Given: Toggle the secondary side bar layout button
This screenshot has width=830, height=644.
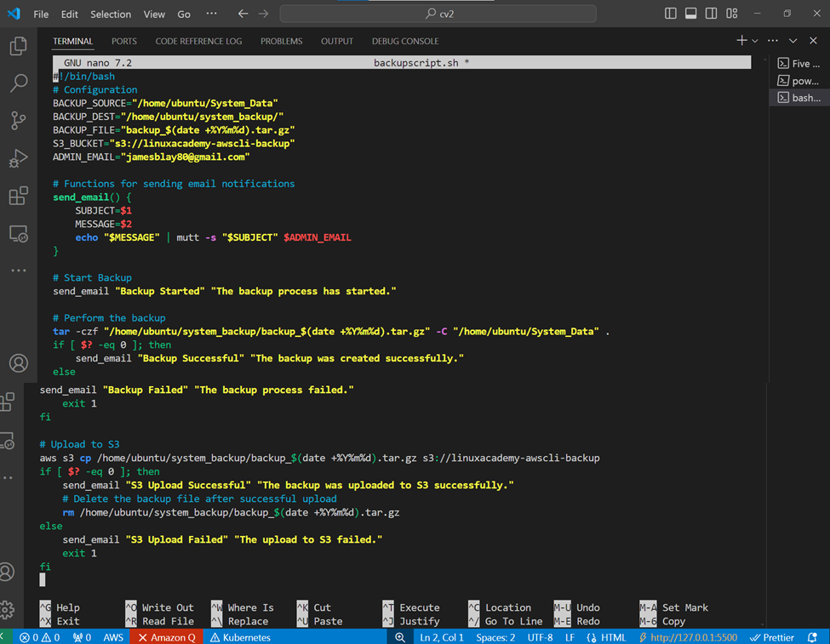Looking at the screenshot, I should [x=711, y=14].
